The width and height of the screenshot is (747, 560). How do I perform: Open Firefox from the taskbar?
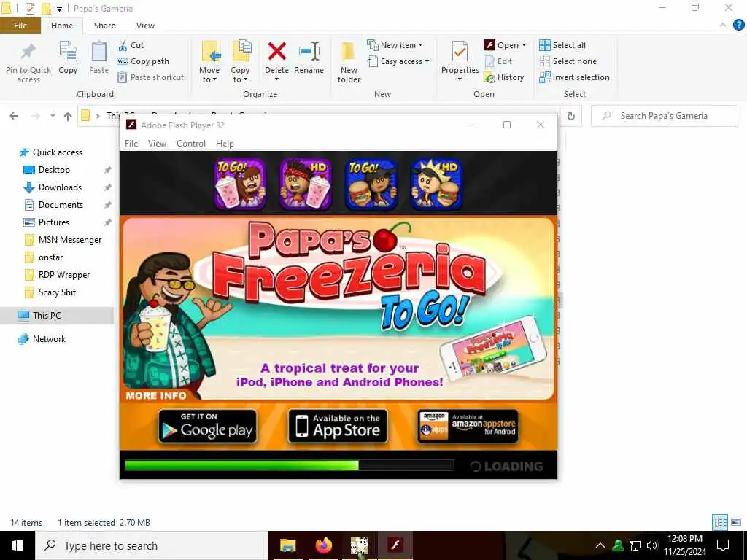(x=323, y=545)
